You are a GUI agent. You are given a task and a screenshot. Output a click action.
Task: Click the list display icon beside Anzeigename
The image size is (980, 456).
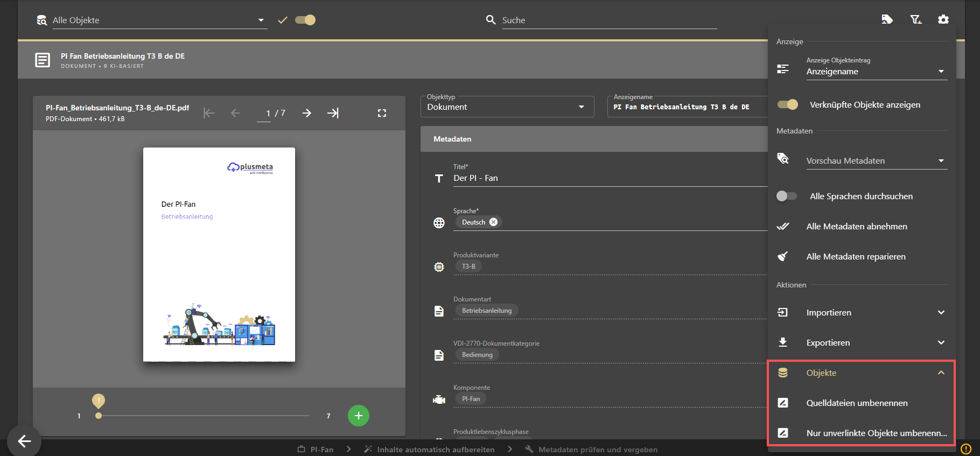[783, 69]
